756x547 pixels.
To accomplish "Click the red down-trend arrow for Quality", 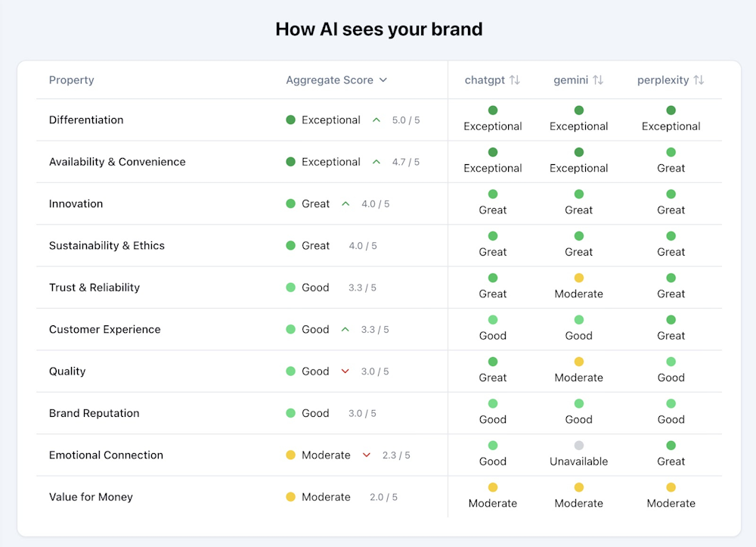I will pos(345,371).
